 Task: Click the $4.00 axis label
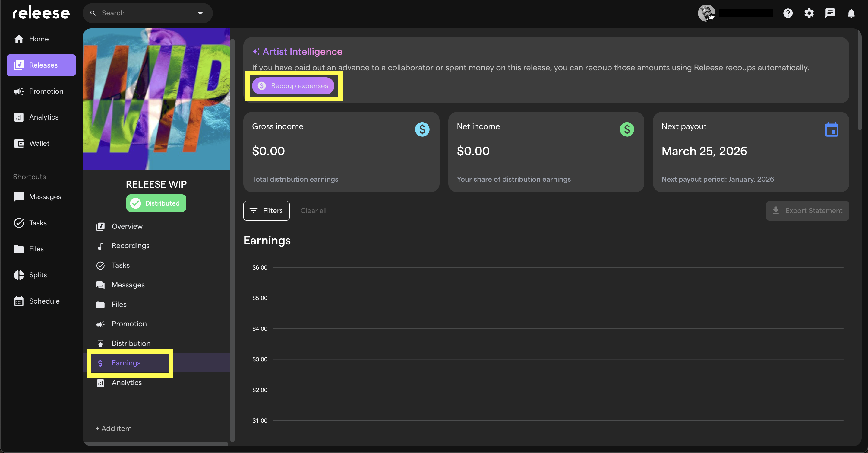260,329
